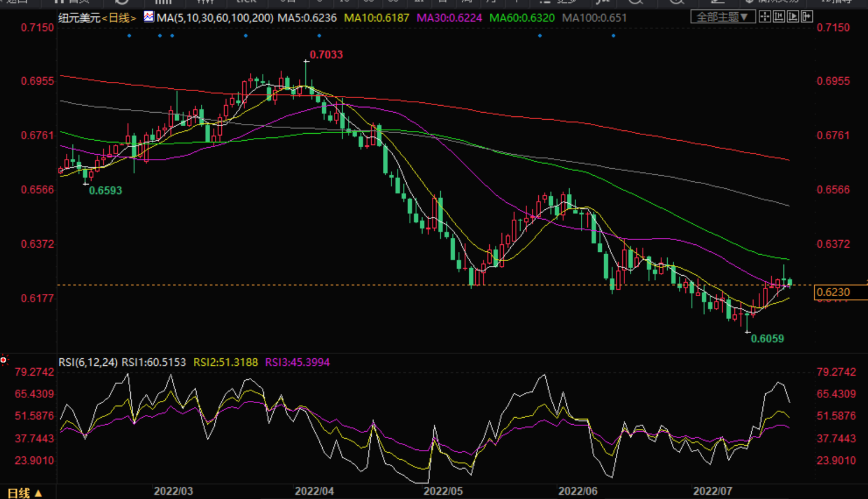This screenshot has width=868, height=499.
Task: Click the crosshair grid icon beside 全部主题
Action: 765,17
